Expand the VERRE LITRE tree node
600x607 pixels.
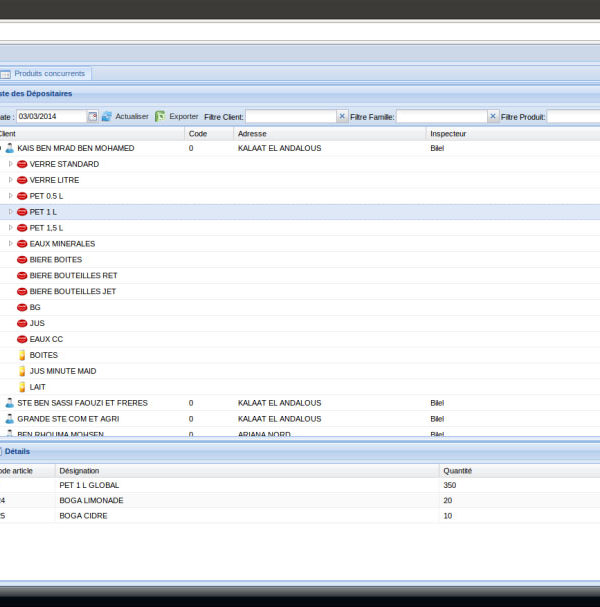[10, 180]
